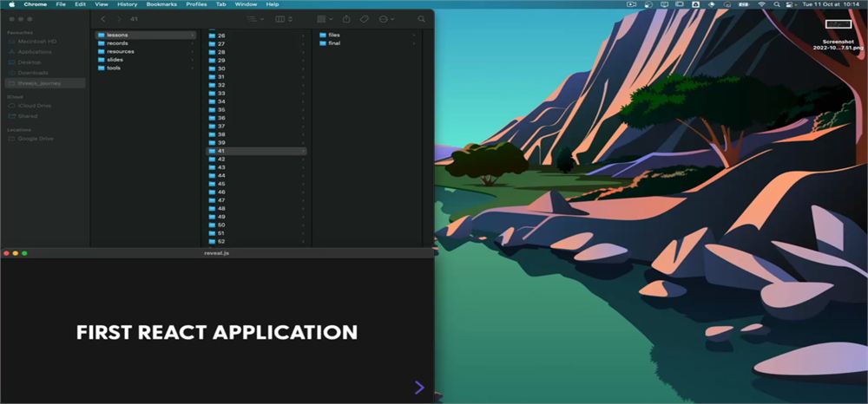
Task: Click the screen recording camera menu bar icon
Action: coord(631,3)
